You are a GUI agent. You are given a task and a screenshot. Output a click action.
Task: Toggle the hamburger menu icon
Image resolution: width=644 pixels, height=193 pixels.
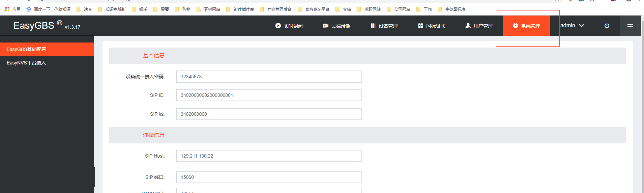coord(630,26)
